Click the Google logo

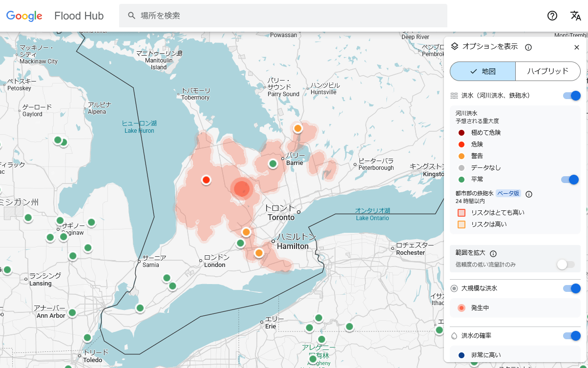[24, 16]
